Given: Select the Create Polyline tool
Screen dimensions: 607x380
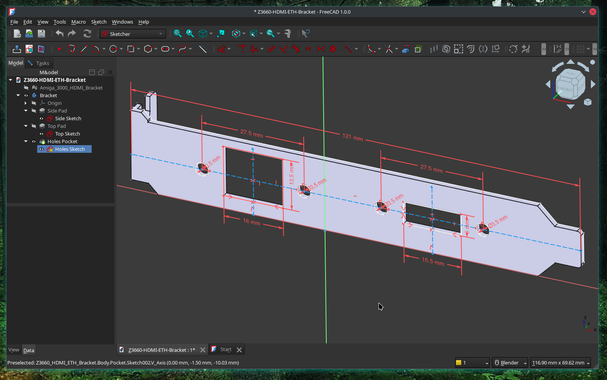Looking at the screenshot, I should (72, 49).
